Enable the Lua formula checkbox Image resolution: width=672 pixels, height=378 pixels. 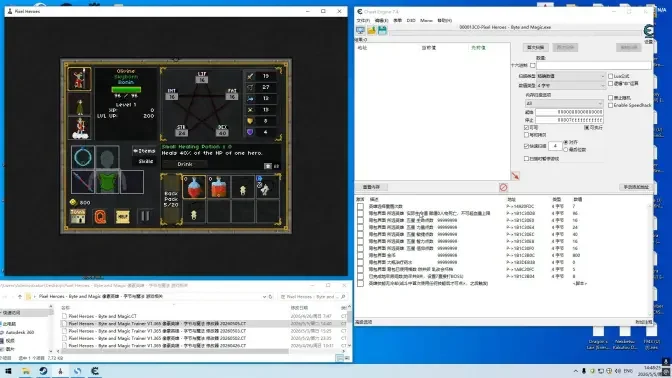tap(611, 76)
